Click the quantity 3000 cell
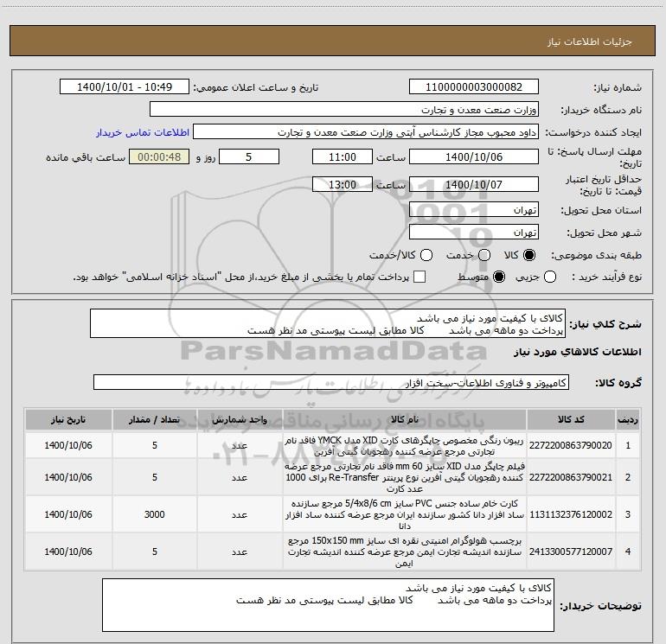Viewport: 666px width, 644px height. click(155, 514)
